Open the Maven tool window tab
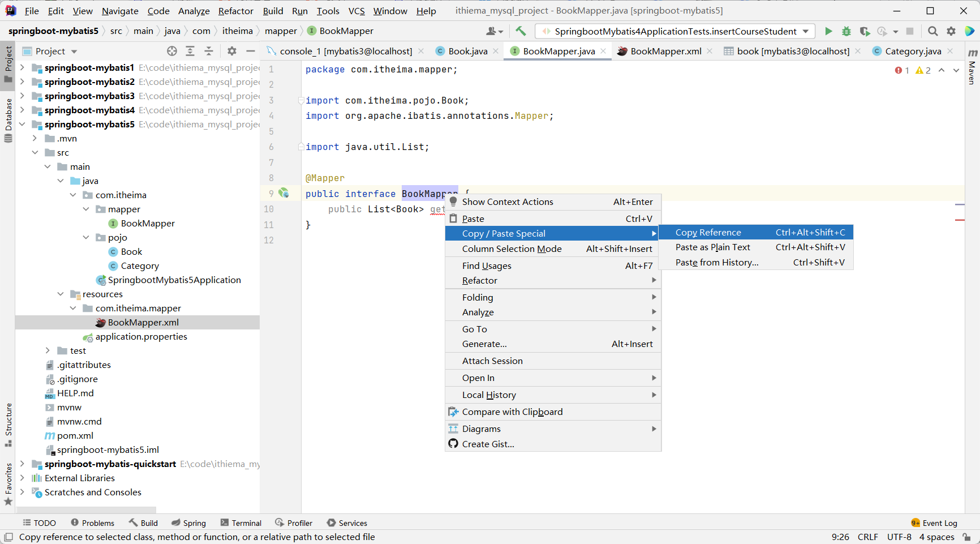The height and width of the screenshot is (544, 980). pyautogui.click(x=972, y=74)
